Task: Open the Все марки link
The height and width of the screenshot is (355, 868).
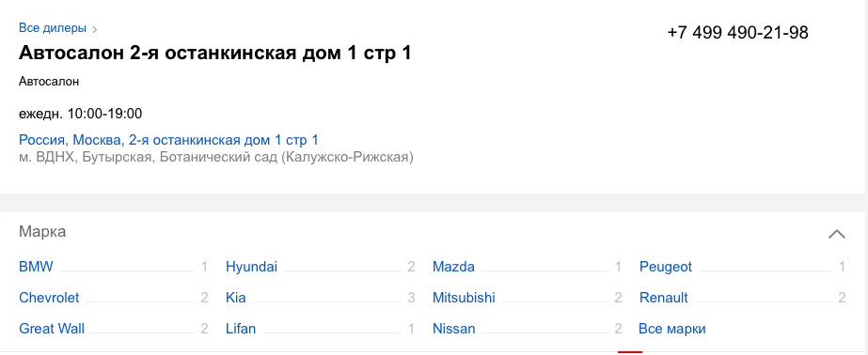Action: pos(672,329)
